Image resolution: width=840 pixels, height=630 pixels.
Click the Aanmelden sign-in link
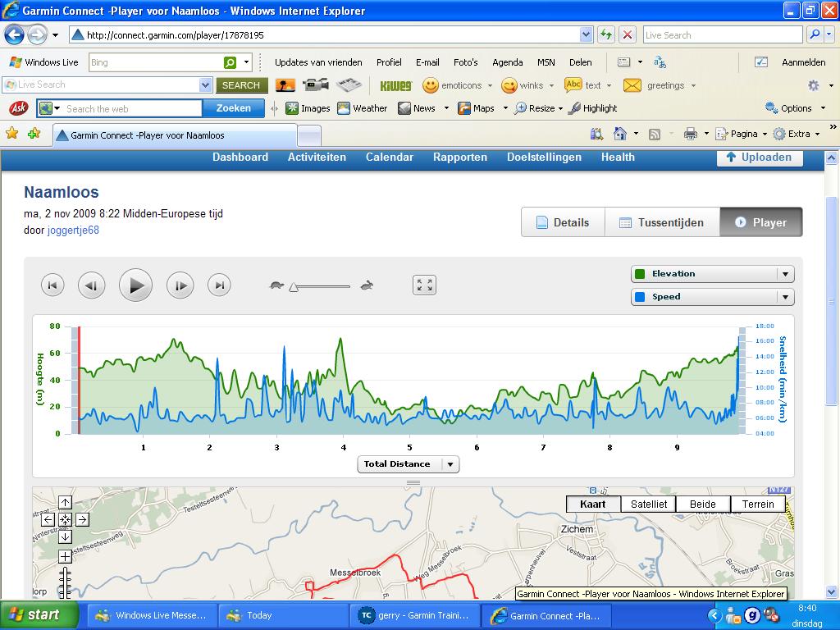coord(804,62)
